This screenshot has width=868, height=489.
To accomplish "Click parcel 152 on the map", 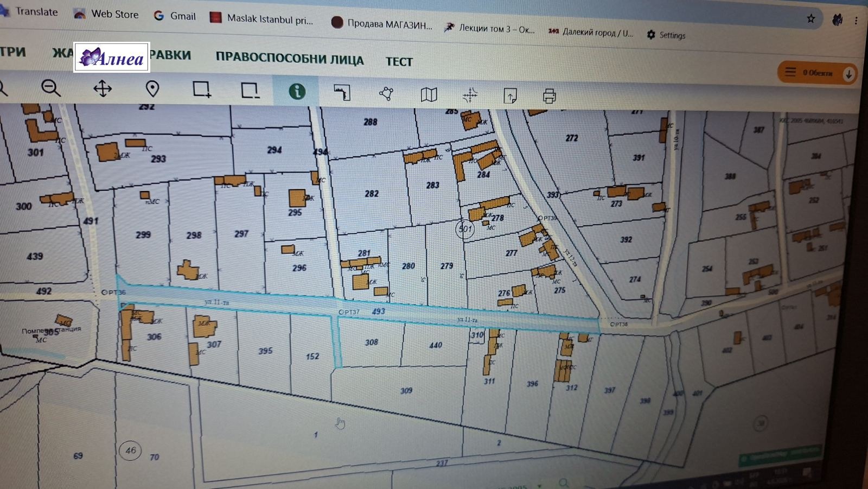I will [312, 356].
